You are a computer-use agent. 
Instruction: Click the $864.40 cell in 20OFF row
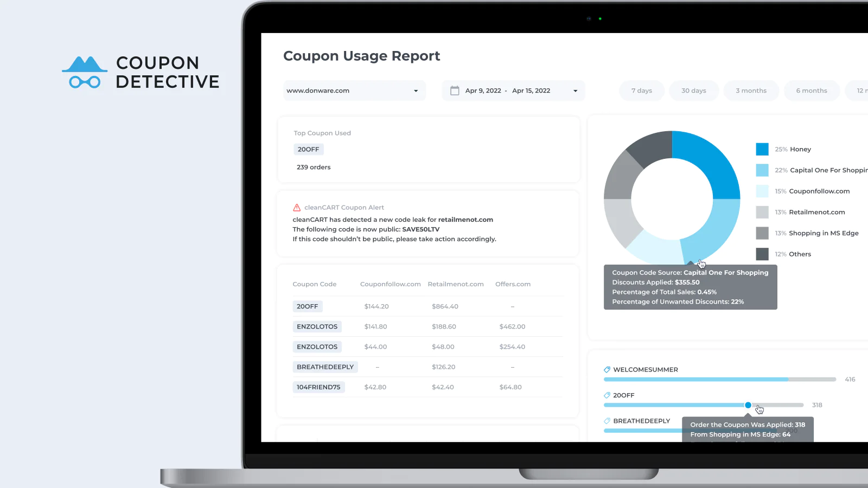pyautogui.click(x=445, y=306)
